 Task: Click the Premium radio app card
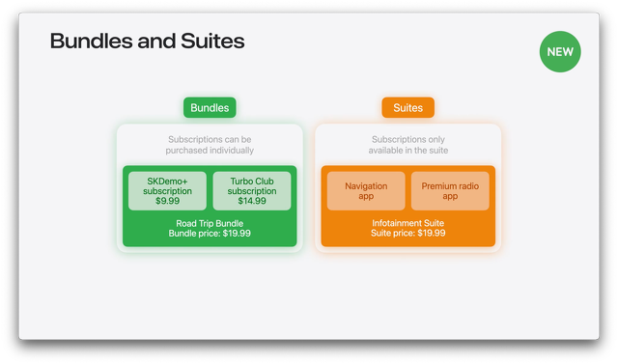click(x=450, y=191)
